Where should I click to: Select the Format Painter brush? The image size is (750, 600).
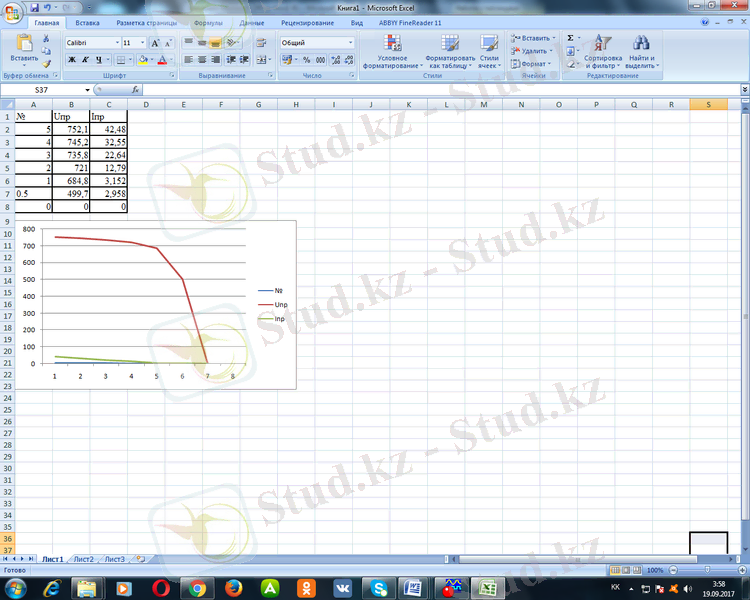pos(46,63)
